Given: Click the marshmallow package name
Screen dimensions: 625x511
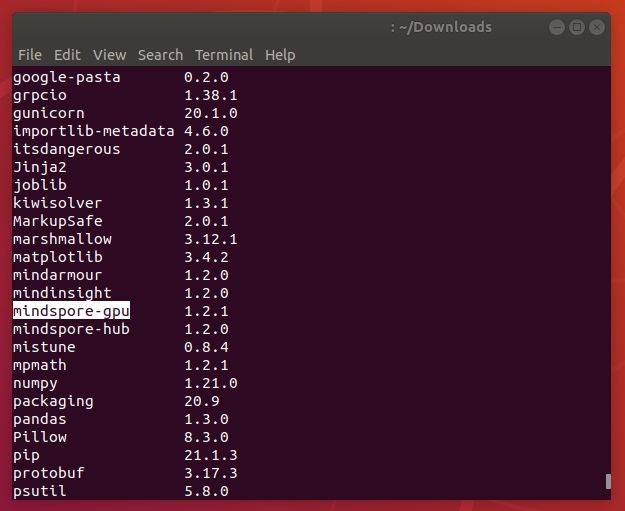Looking at the screenshot, I should click(62, 239).
